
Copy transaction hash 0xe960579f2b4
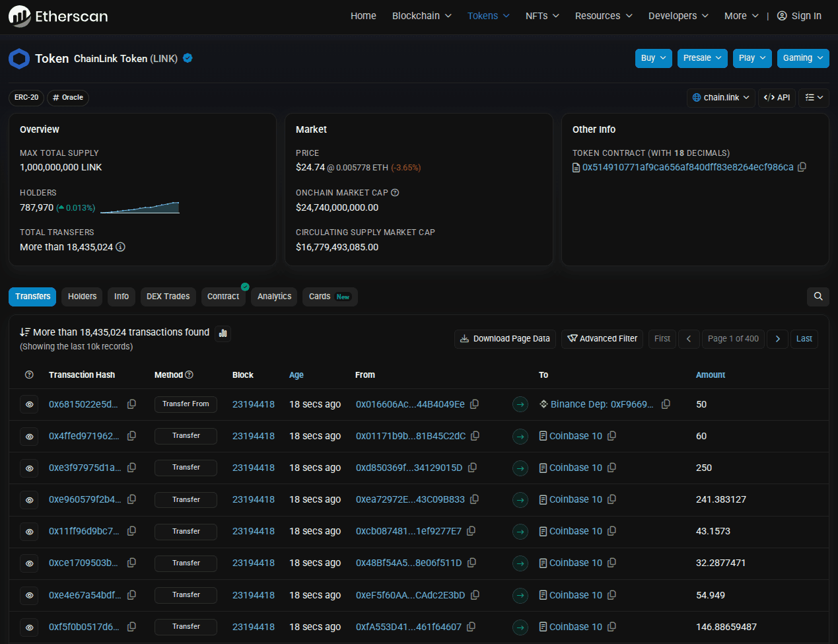[132, 499]
